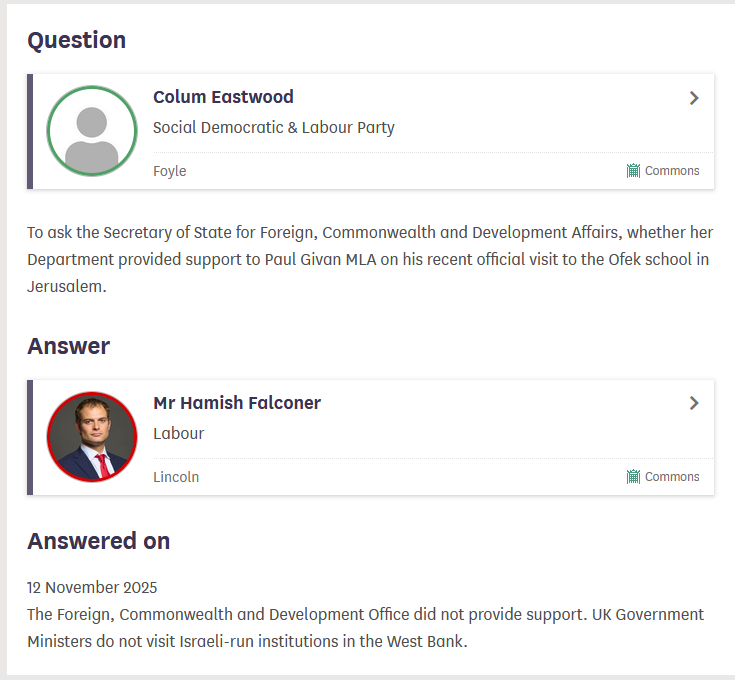The height and width of the screenshot is (680, 735).
Task: Select the Social Democratic & Labour Party label
Action: [x=273, y=128]
